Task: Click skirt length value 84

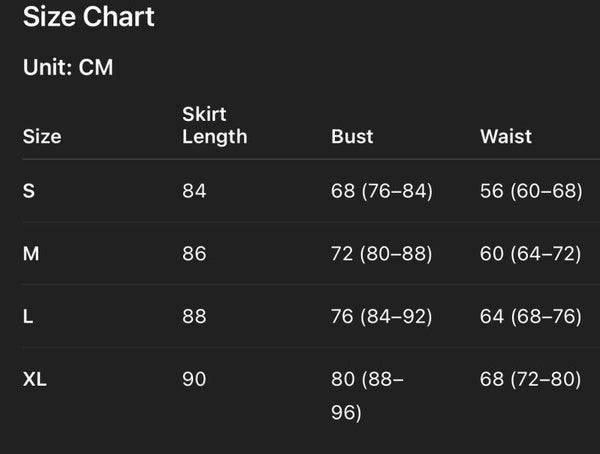Action: pyautogui.click(x=194, y=191)
